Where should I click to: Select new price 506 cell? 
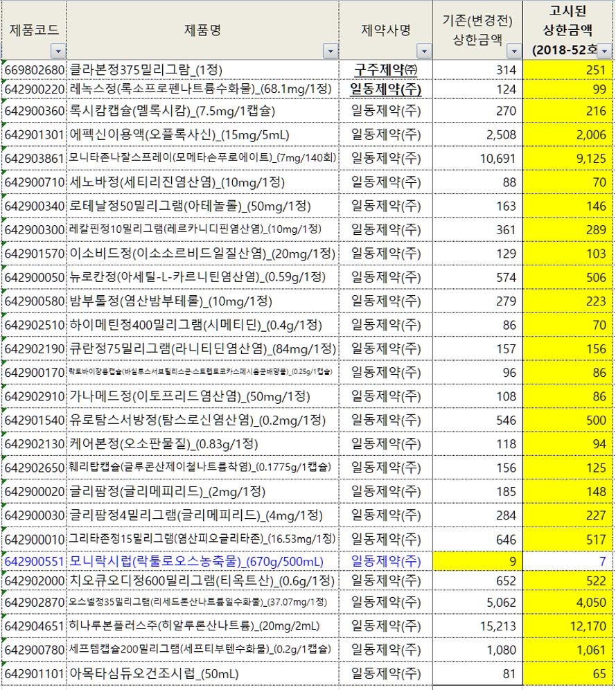click(x=568, y=277)
